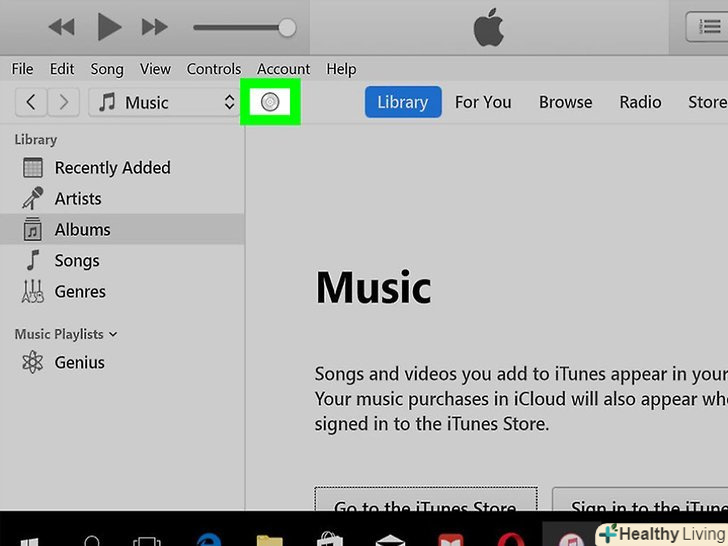Open the View menu
This screenshot has height=546, width=728.
[155, 69]
